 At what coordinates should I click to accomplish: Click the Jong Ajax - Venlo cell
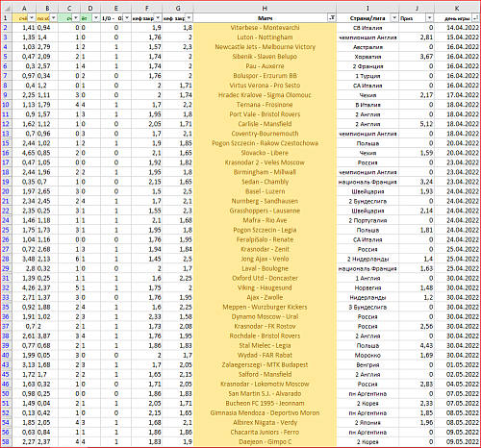coord(265,259)
